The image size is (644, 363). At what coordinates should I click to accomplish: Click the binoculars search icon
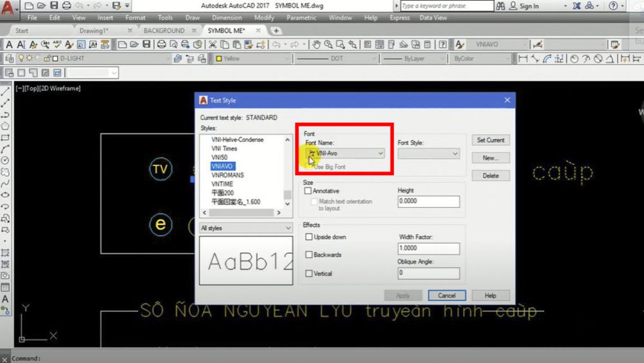500,6
